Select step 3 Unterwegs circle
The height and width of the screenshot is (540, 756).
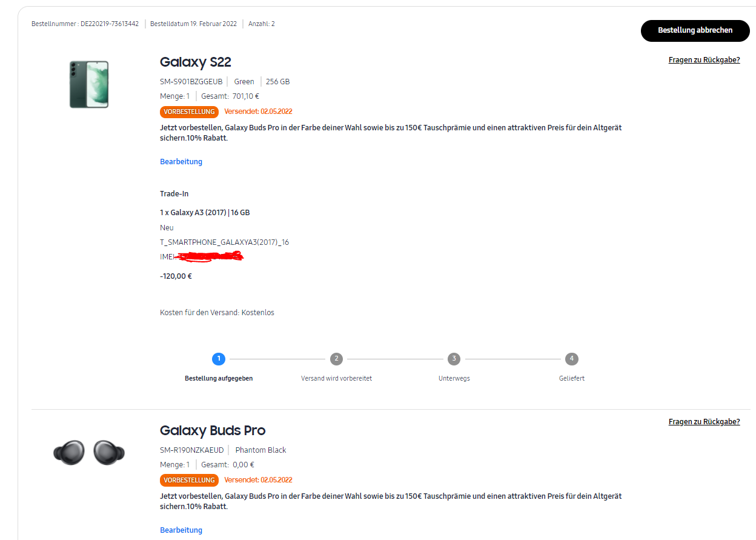pos(454,359)
